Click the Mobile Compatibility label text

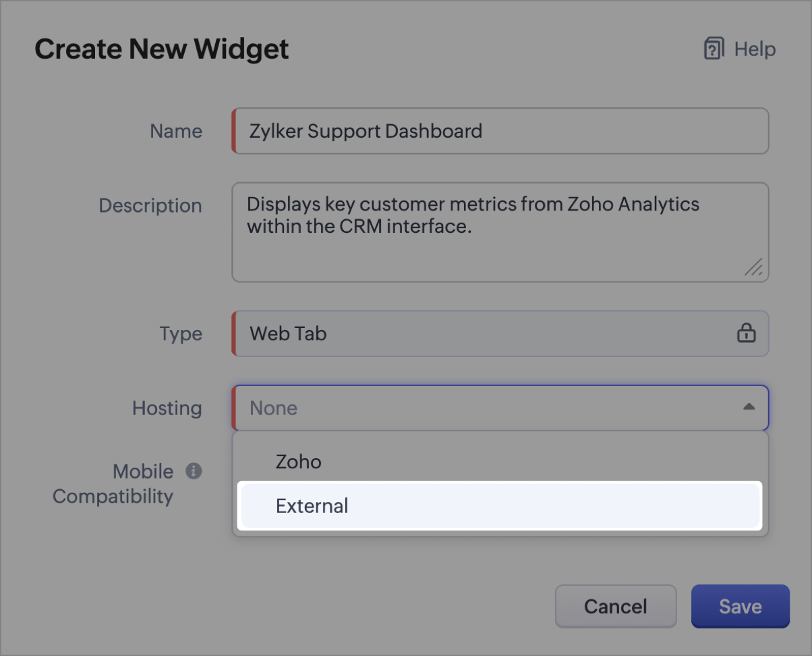click(113, 496)
